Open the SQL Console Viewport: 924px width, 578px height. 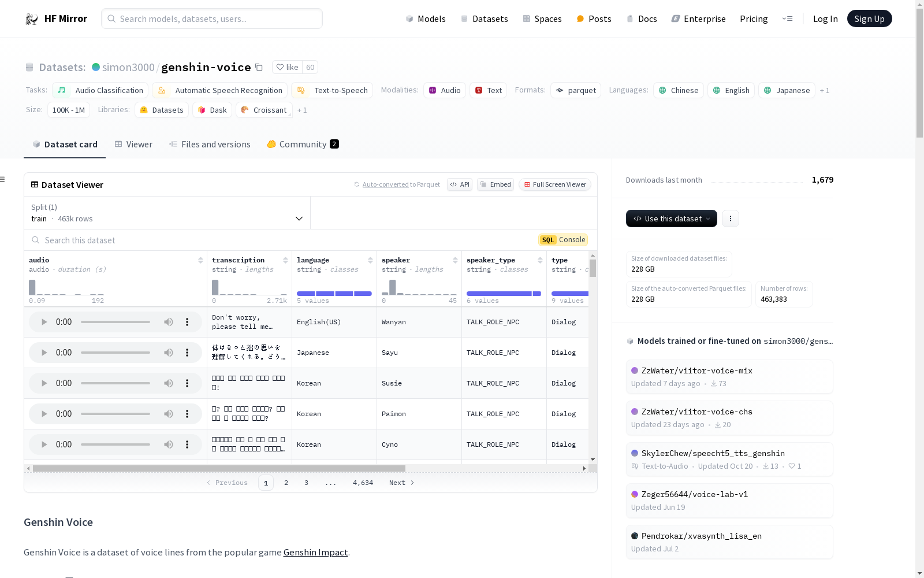pyautogui.click(x=563, y=240)
